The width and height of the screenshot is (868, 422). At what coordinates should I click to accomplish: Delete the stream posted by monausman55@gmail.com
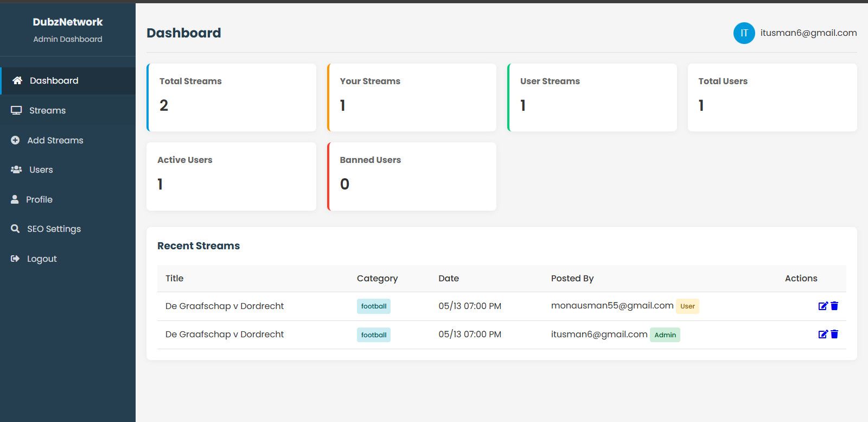coord(834,306)
